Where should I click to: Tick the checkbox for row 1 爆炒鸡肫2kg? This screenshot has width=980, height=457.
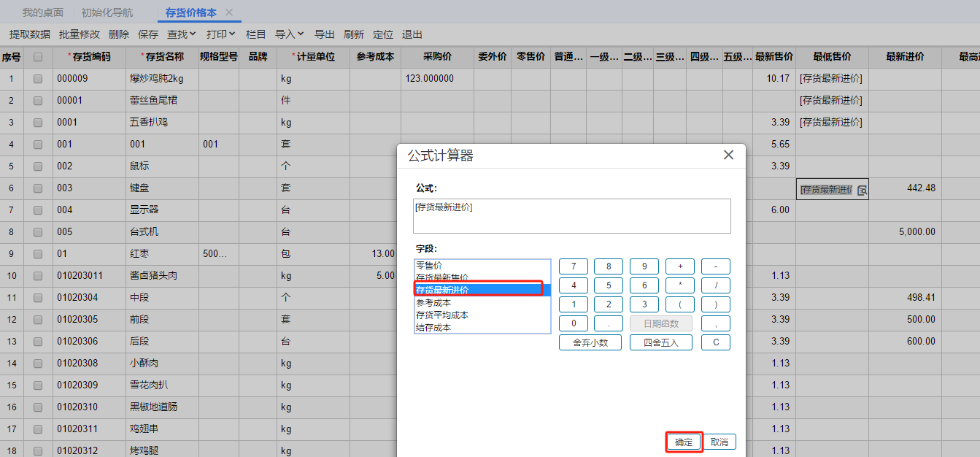coord(38,79)
